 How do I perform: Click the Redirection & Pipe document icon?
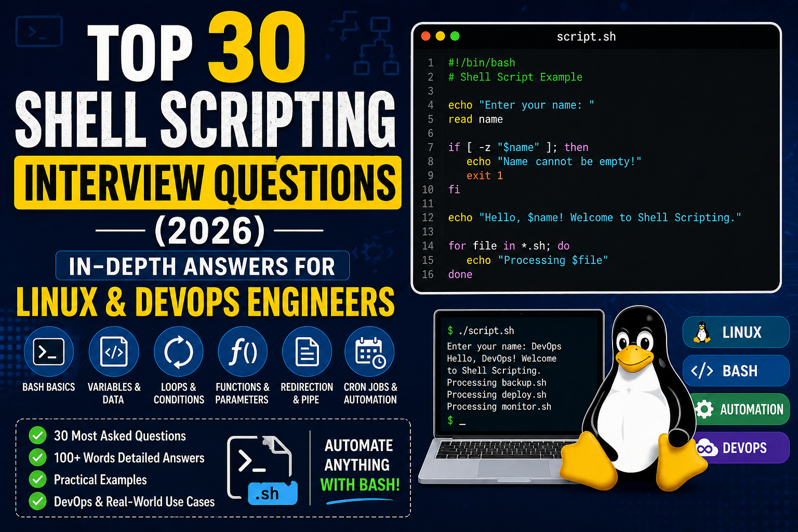pyautogui.click(x=307, y=352)
